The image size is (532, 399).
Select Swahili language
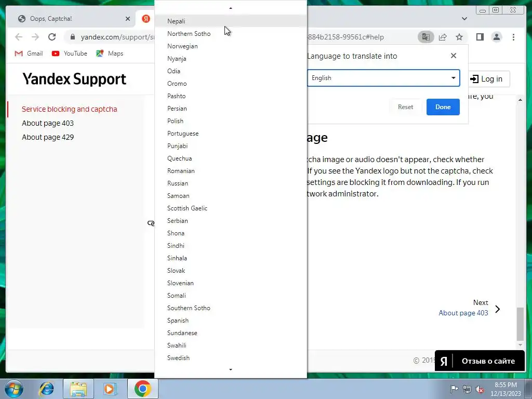click(231, 345)
